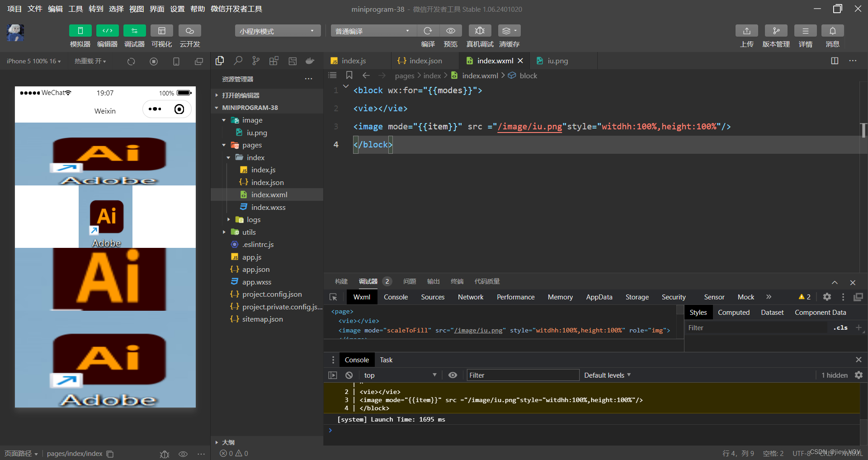Click the simulator stop icon

(154, 62)
